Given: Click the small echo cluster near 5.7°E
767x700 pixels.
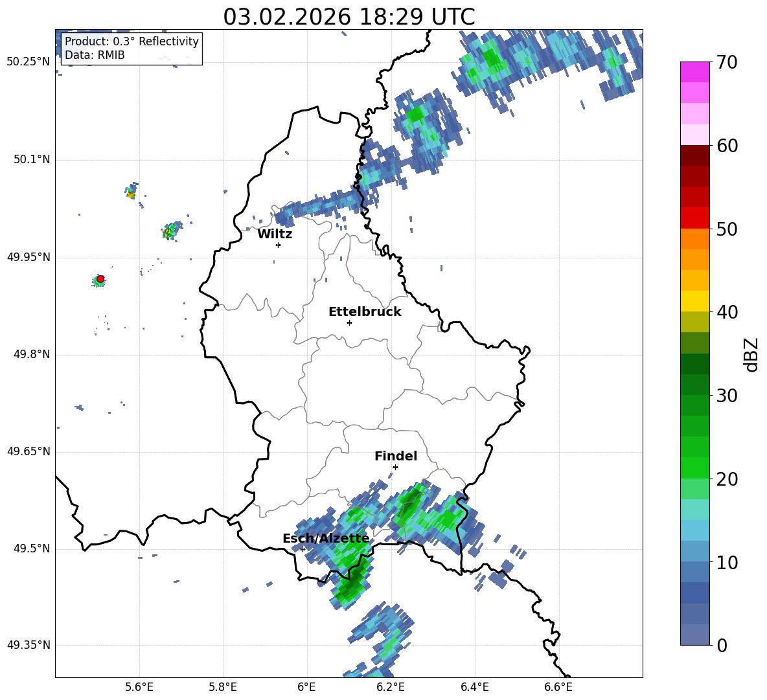Looking at the screenshot, I should point(171,231).
